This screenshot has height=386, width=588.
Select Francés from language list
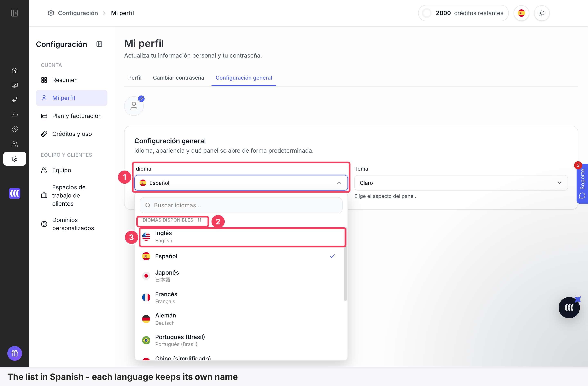click(241, 297)
